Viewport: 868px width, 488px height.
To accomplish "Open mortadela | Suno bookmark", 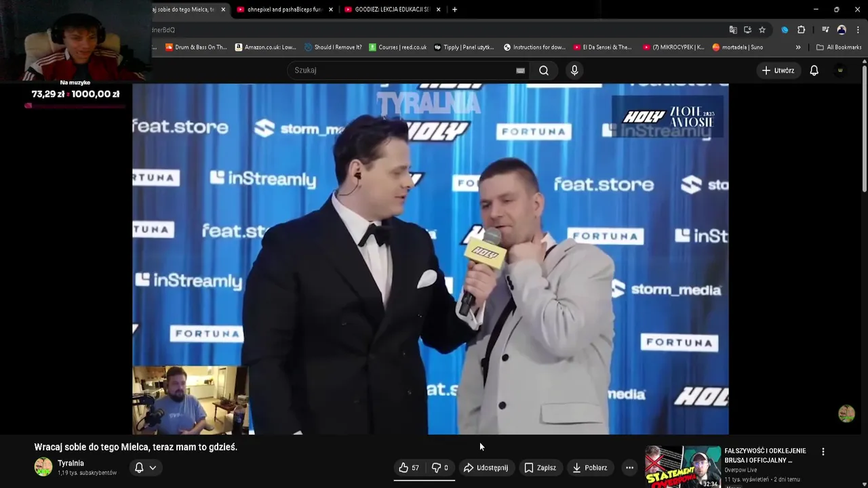I will pos(738,47).
